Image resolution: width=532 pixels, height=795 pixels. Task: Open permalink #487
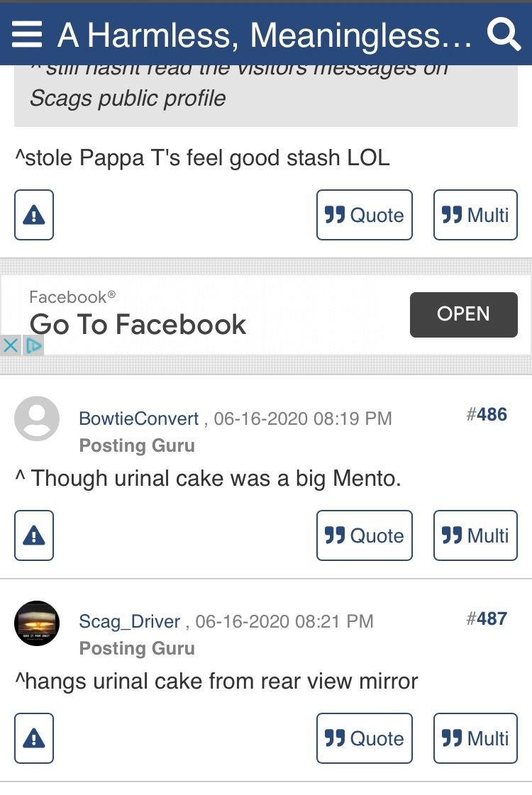click(x=487, y=618)
